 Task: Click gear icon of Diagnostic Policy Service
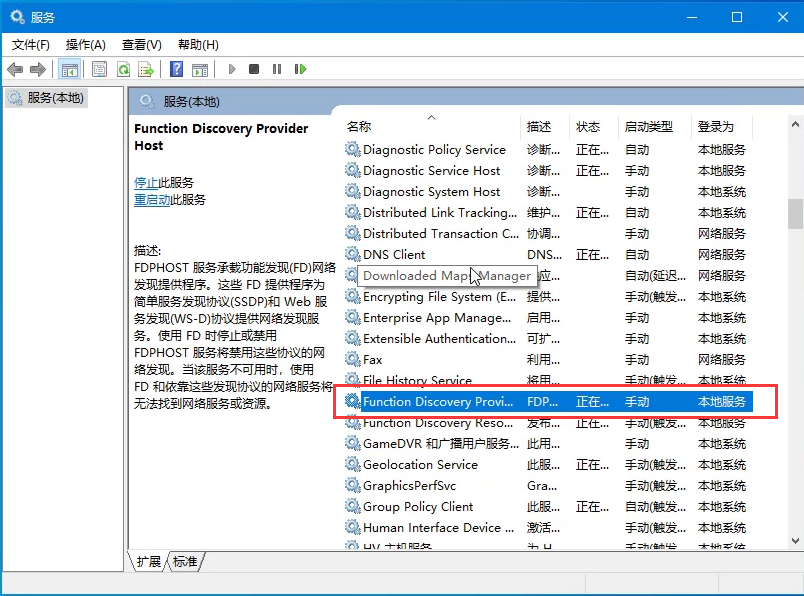353,149
